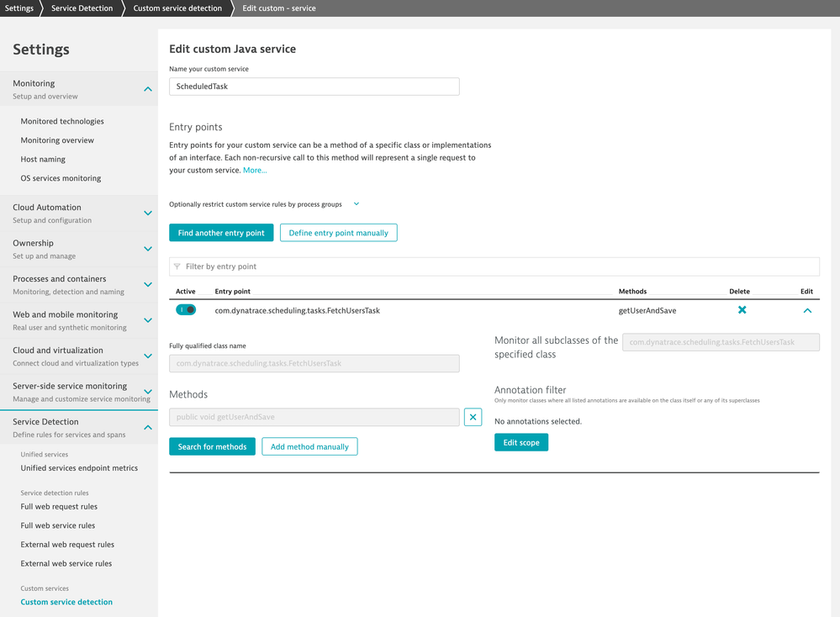Image resolution: width=840 pixels, height=617 pixels.
Task: Expand restrict by process groups dropdown
Action: pos(357,204)
